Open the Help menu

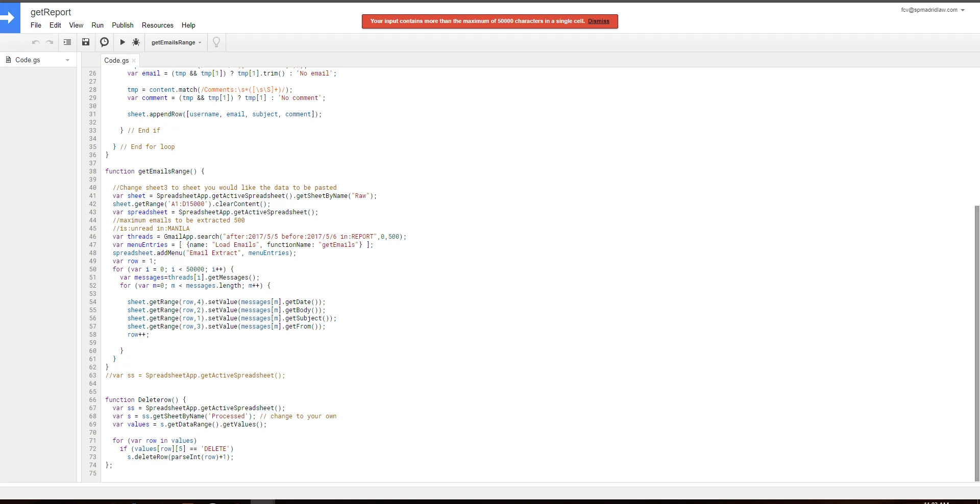coord(188,25)
